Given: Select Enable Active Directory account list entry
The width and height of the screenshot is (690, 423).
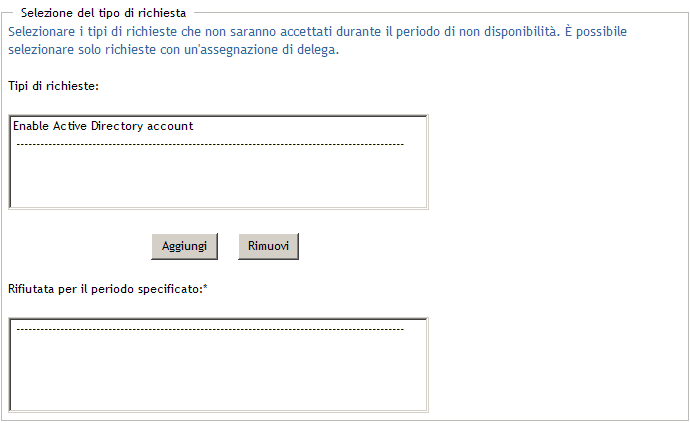Looking at the screenshot, I should [x=103, y=127].
